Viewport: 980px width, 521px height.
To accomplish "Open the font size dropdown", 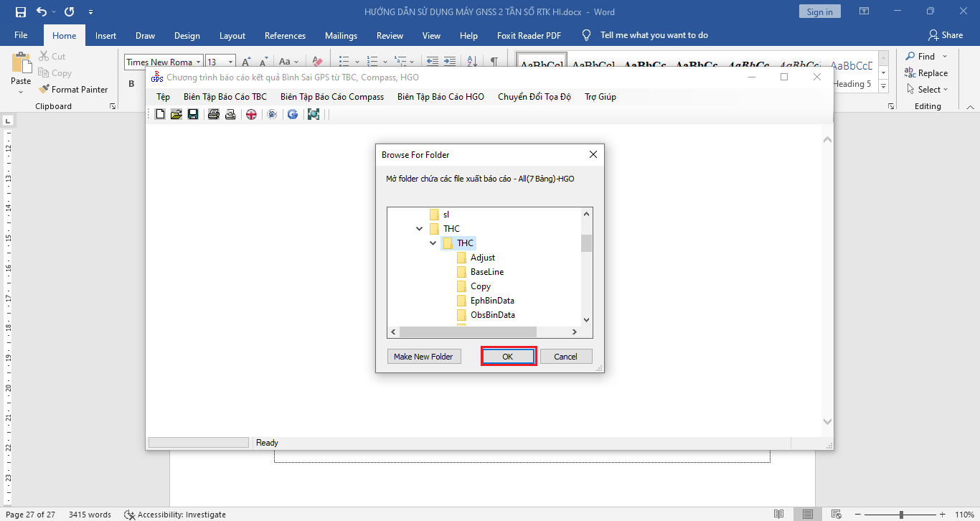I will point(230,62).
